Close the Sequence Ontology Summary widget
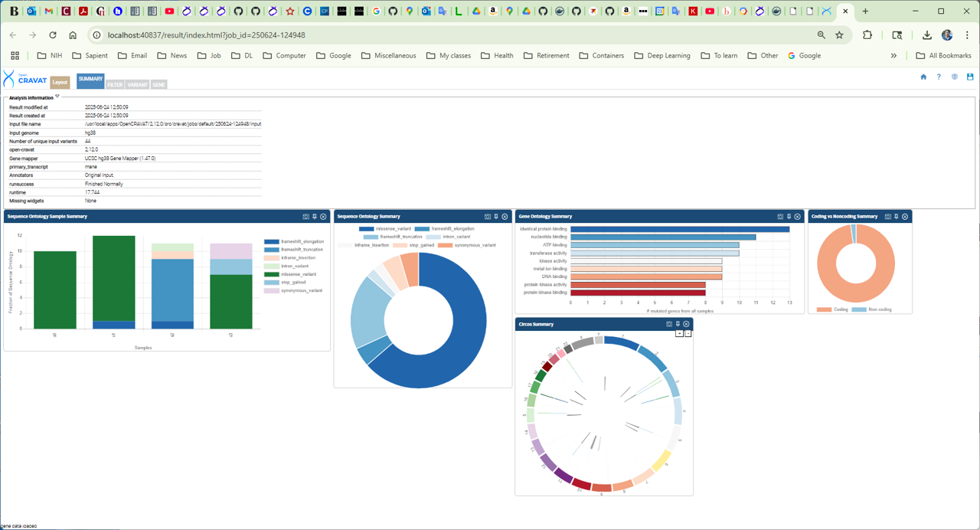 coord(505,217)
